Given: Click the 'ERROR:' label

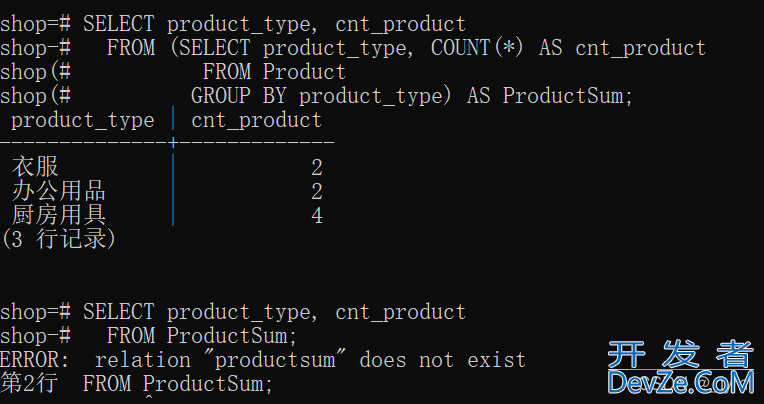Looking at the screenshot, I should click(36, 360).
